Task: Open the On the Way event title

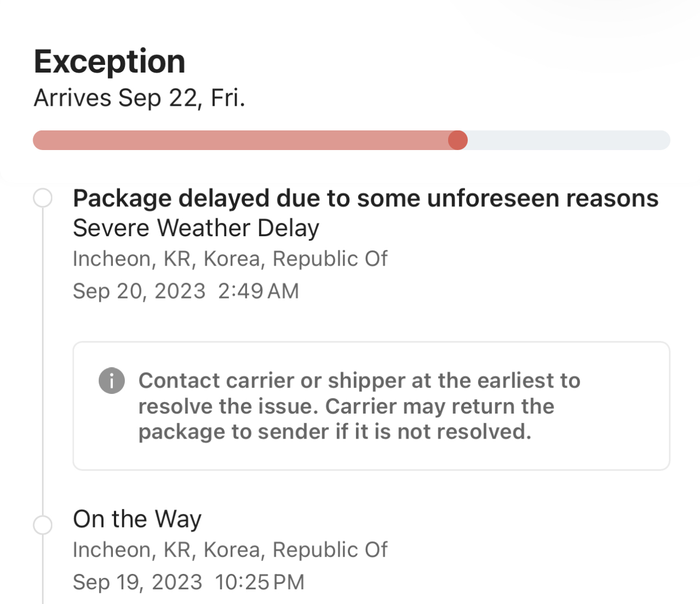Action: click(x=137, y=519)
